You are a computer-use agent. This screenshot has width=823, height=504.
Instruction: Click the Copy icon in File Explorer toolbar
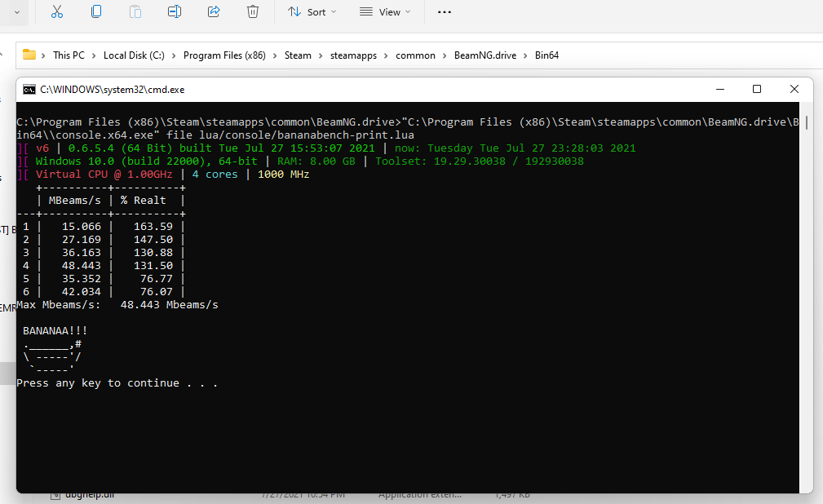(96, 11)
